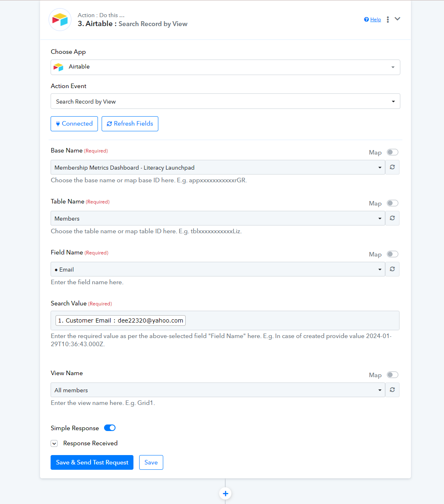Enable Map toggle for Table Name

393,203
